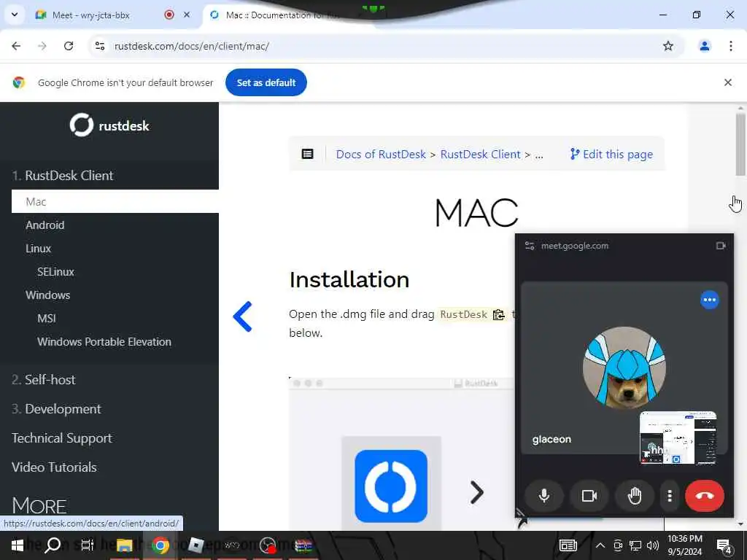Open the Linux sidebar entry

click(x=38, y=249)
